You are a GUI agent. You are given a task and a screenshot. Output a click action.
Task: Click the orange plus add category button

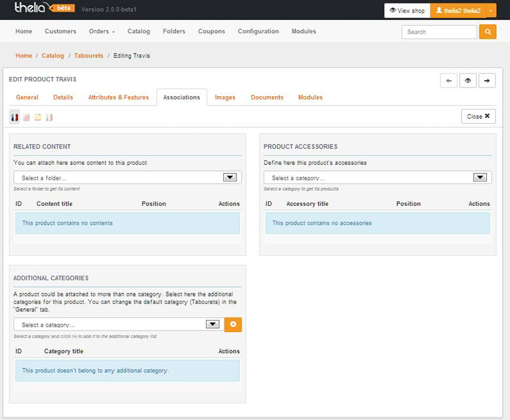point(233,325)
